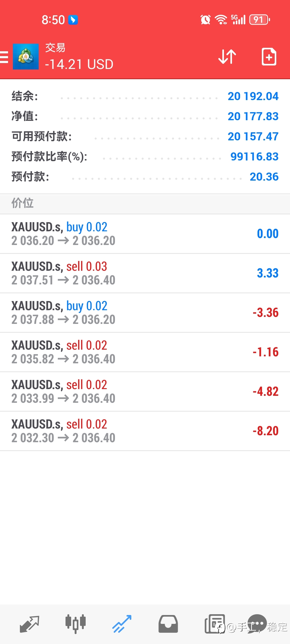Image resolution: width=290 pixels, height=644 pixels.
Task: Create a new order with the plus document icon
Action: point(269,57)
